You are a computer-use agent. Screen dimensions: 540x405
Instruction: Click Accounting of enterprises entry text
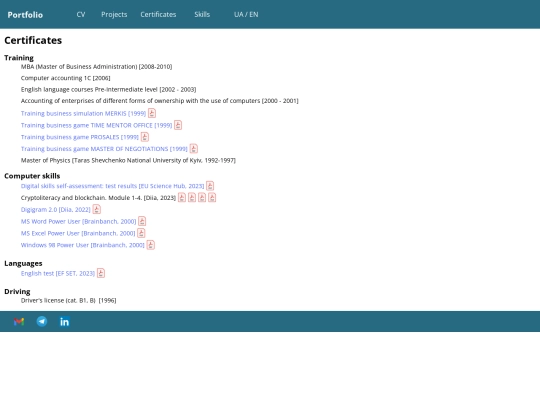pos(159,101)
